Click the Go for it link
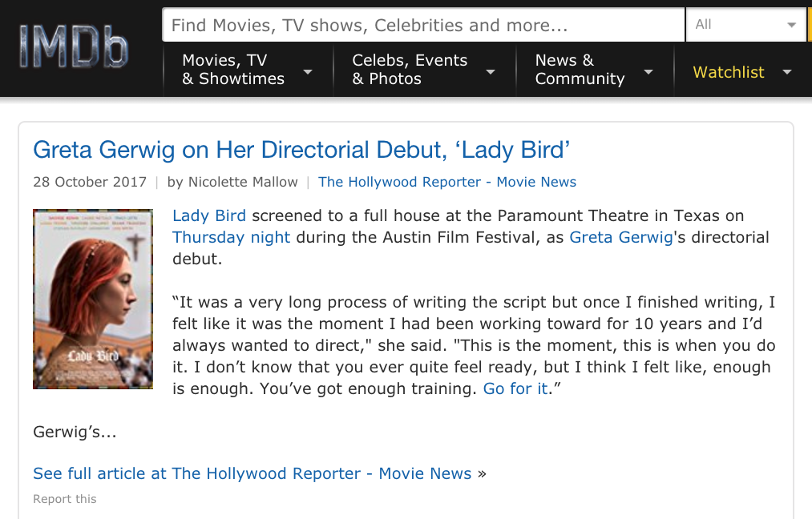Image resolution: width=812 pixels, height=519 pixels. [515, 389]
